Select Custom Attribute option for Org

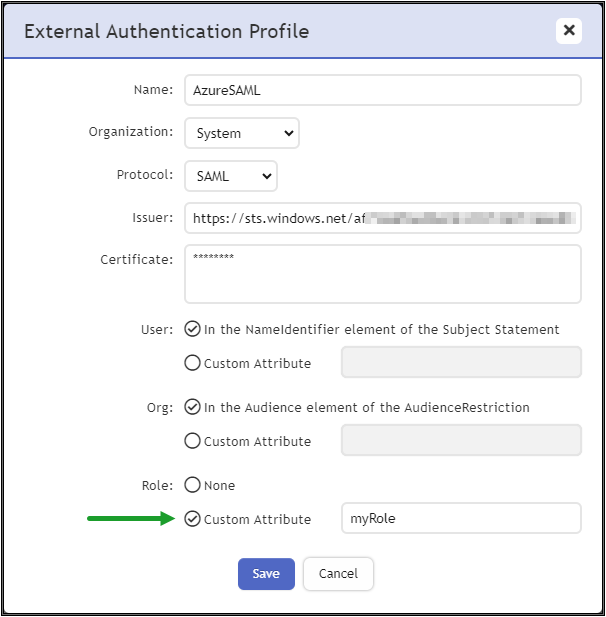coord(193,441)
